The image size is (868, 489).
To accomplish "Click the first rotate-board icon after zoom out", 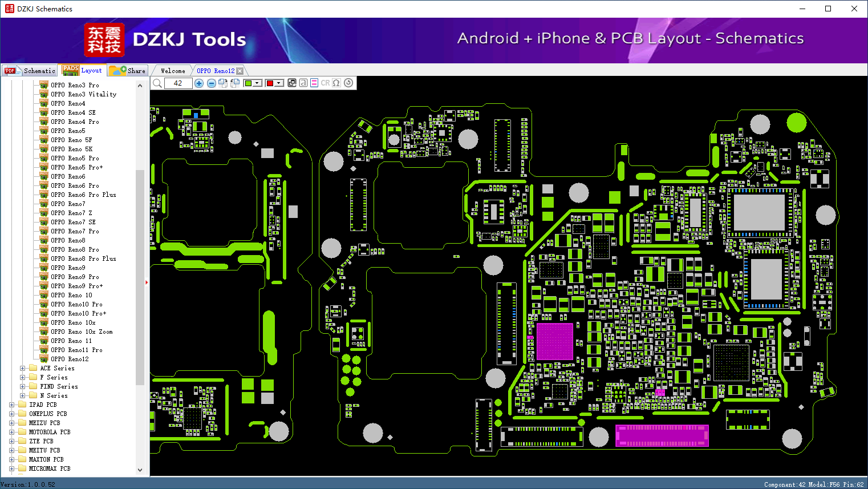I will point(223,83).
